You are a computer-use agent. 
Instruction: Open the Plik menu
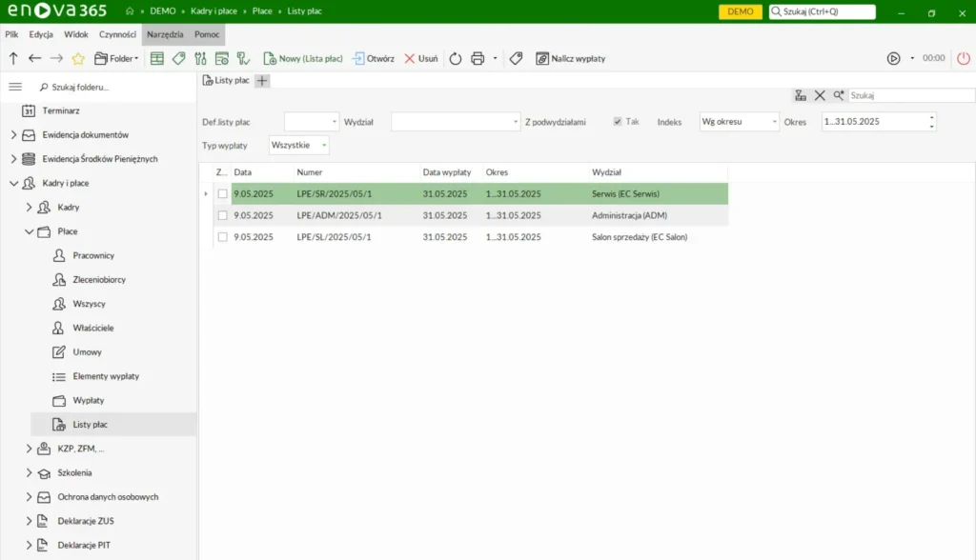click(x=11, y=35)
